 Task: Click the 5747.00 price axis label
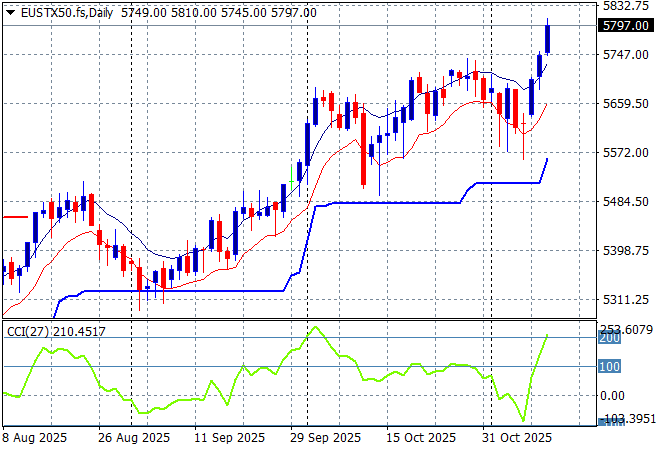[626, 54]
